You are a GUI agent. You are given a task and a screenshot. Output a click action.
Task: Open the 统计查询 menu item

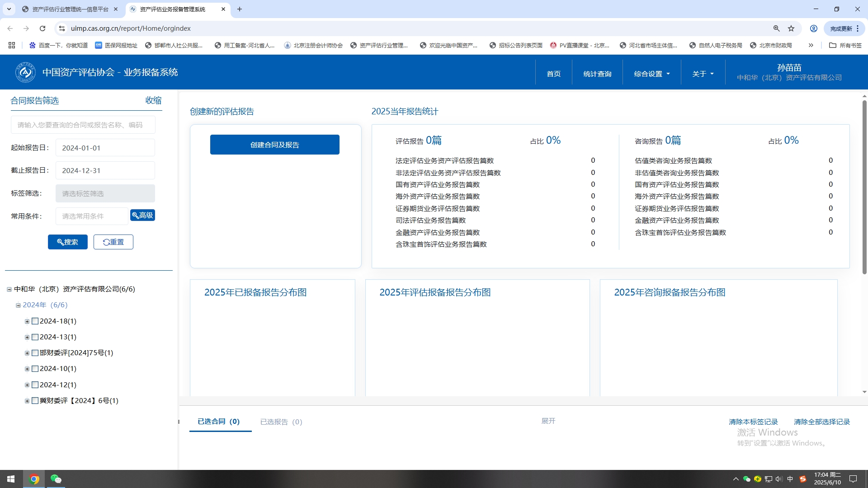[x=597, y=74]
